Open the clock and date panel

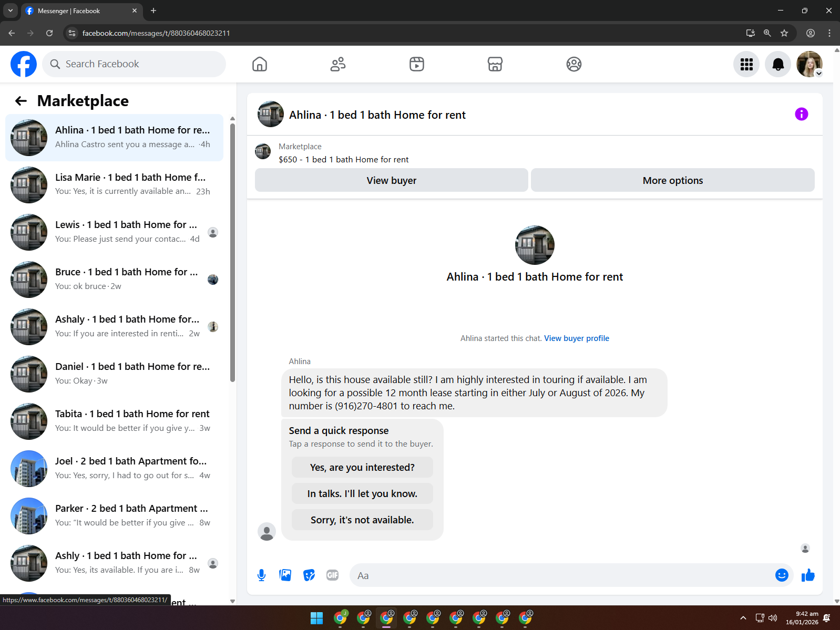pyautogui.click(x=802, y=618)
